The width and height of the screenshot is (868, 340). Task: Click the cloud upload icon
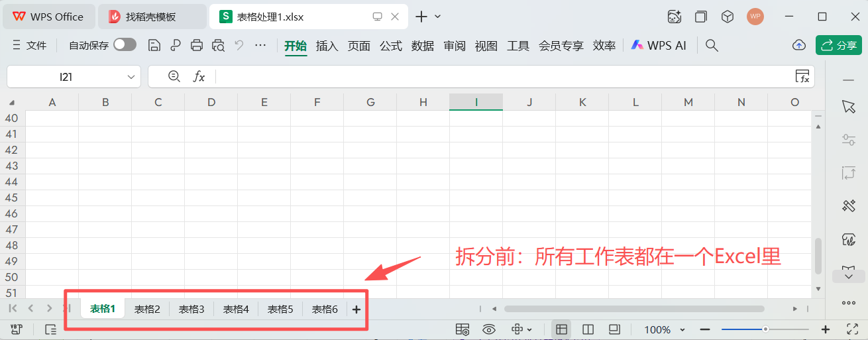(799, 45)
